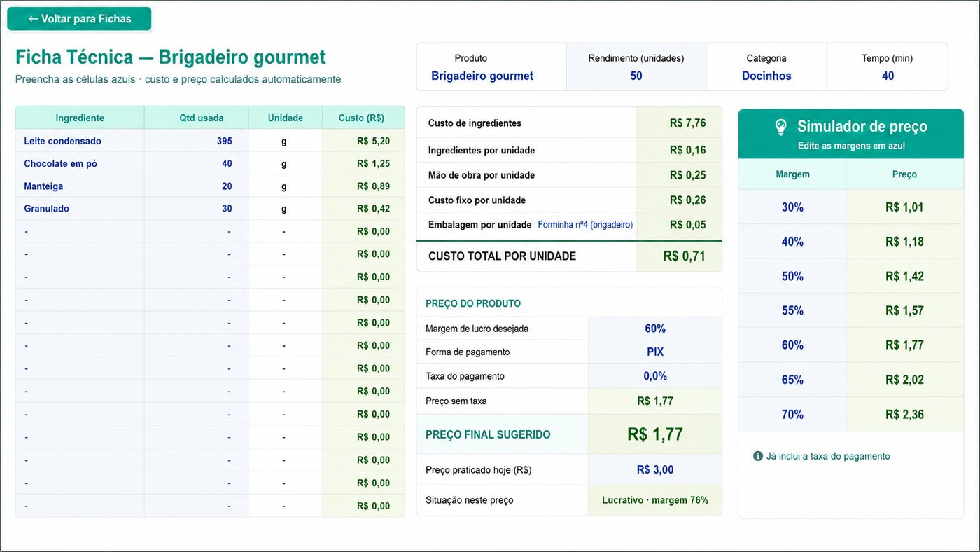Open the Forminha nº4 (brigadeiro) packaging selector
The image size is (980, 552).
(x=585, y=225)
